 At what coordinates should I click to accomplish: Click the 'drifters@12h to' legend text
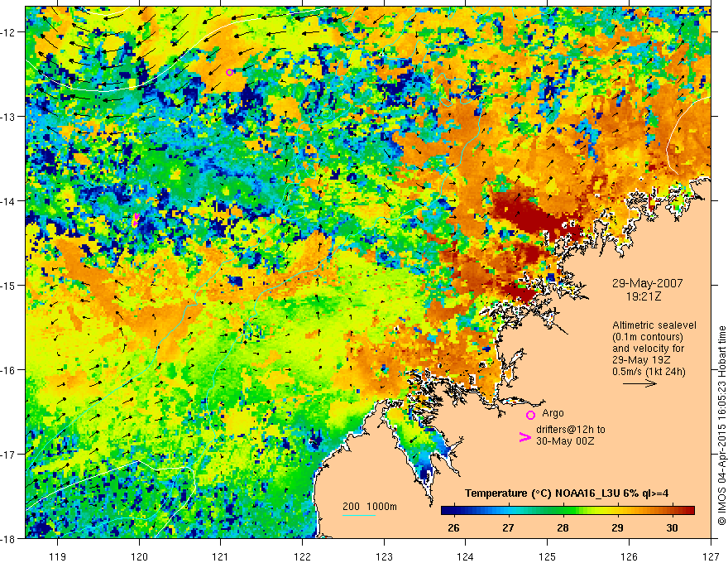pyautogui.click(x=571, y=430)
